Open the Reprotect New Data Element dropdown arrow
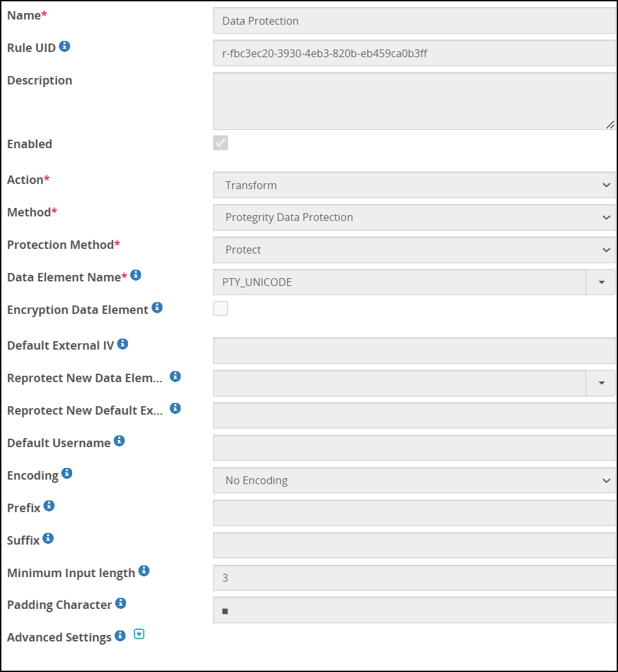618x672 pixels. pyautogui.click(x=601, y=383)
